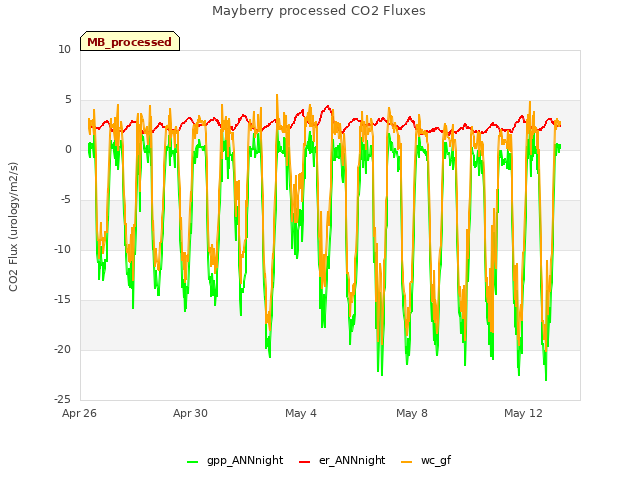Click the chart title Mayberry processed CO2 Fluxes
The image size is (640, 480).
point(319,11)
